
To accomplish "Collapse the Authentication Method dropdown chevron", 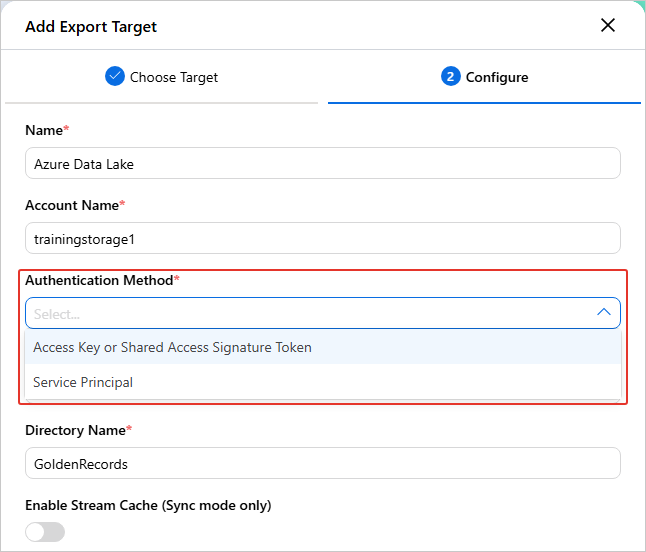I will [604, 312].
